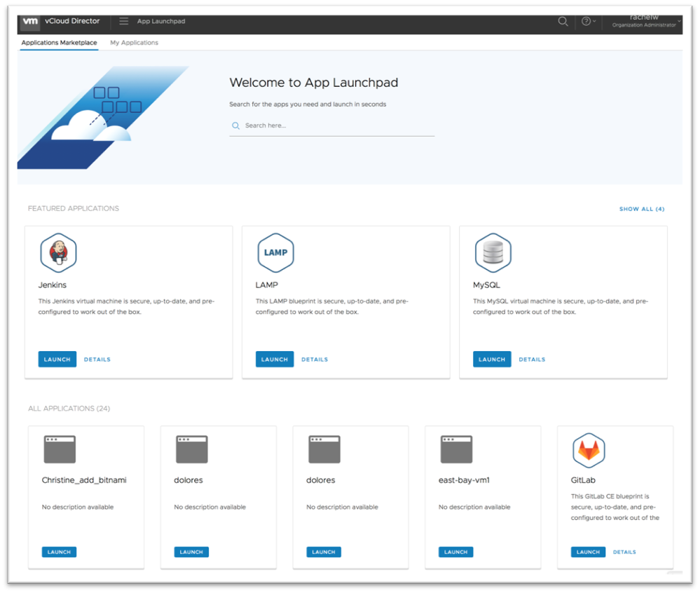Click the east-bay-vm1 window icon

pyautogui.click(x=456, y=449)
